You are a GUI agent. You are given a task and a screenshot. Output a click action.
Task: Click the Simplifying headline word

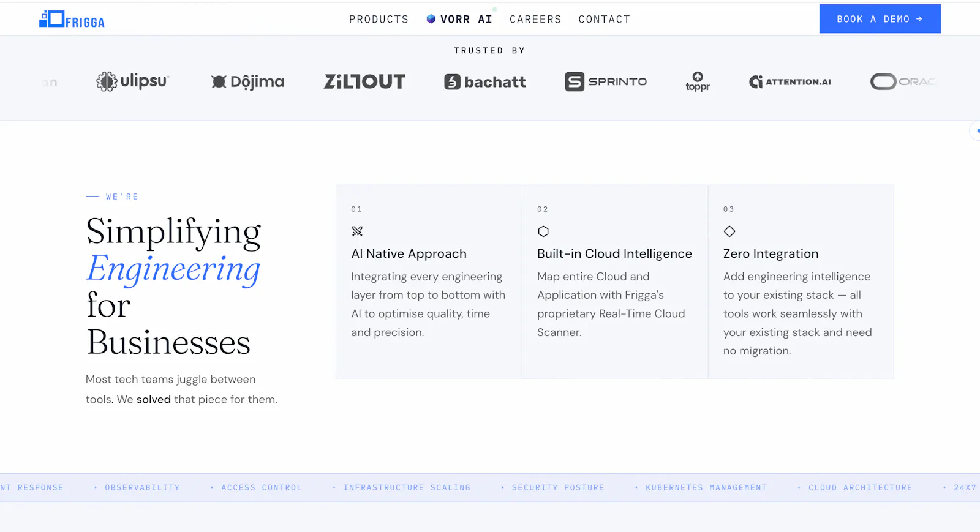point(174,233)
